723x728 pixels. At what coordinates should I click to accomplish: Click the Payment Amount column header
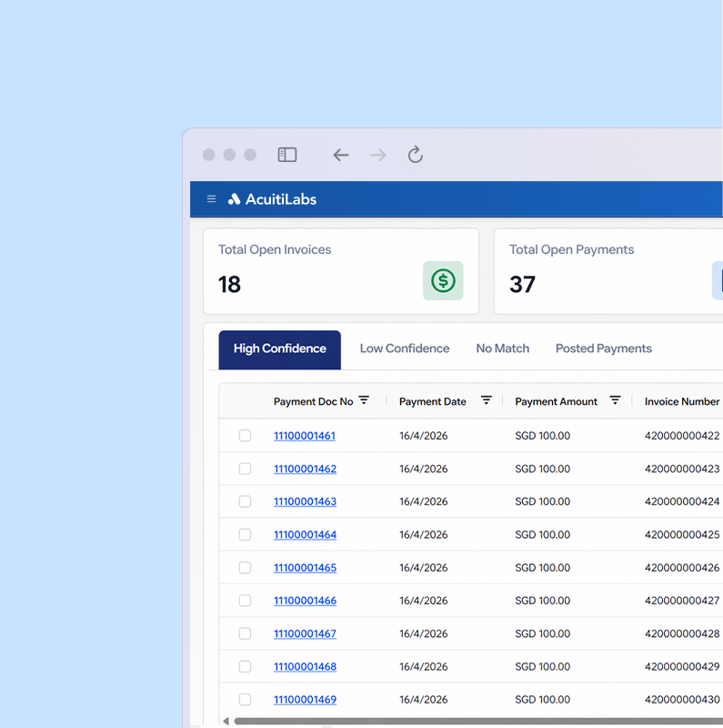556,401
